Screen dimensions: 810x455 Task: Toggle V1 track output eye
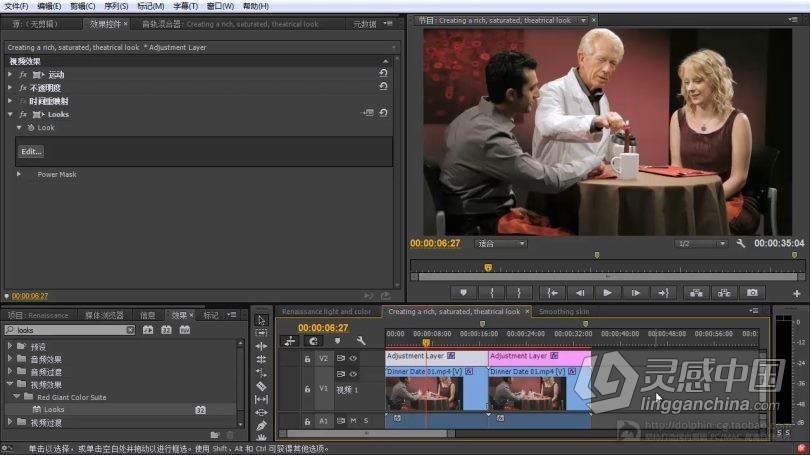353,374
